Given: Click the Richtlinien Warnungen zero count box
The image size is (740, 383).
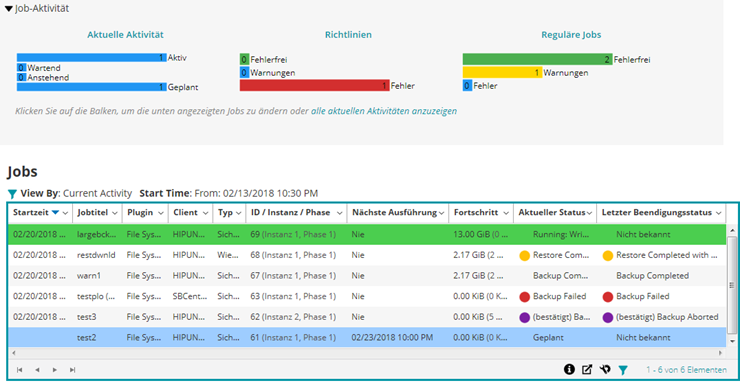Looking at the screenshot, I should pos(244,72).
